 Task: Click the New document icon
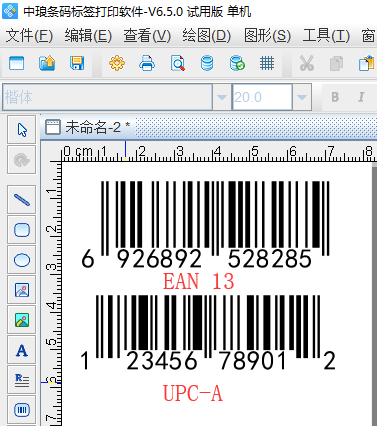16,63
